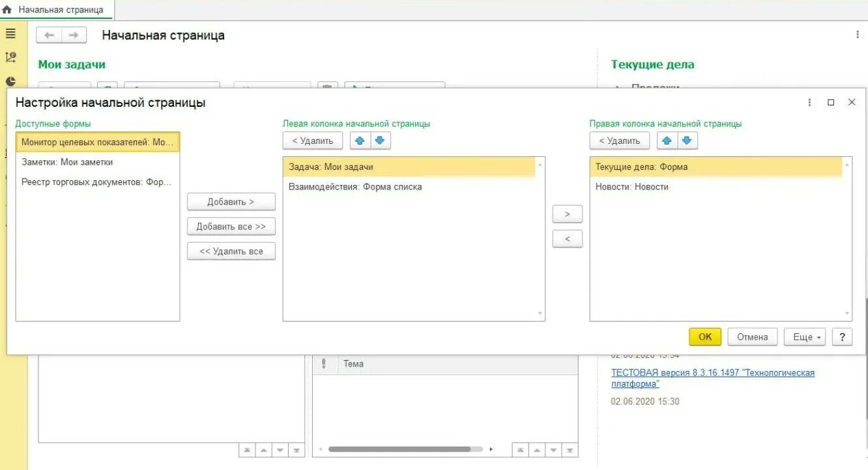Screen dimensions: 868x470
Task: Expand the Еще dropdown button
Action: (805, 337)
